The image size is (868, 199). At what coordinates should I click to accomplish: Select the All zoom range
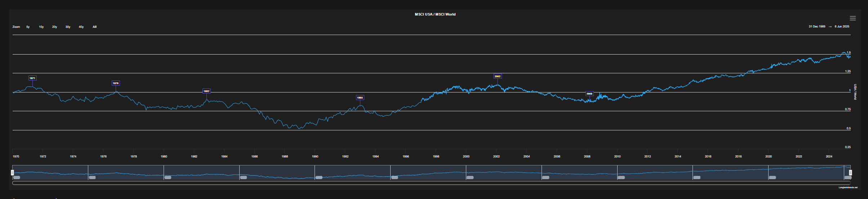(94, 27)
